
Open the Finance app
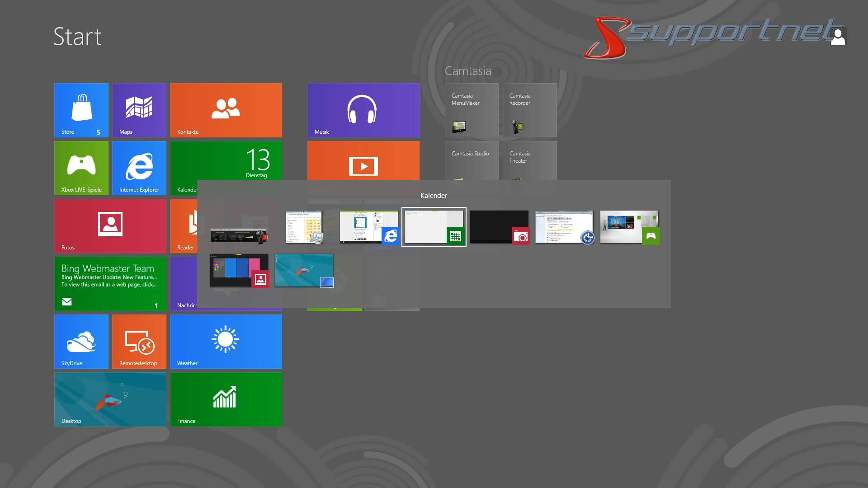point(226,399)
